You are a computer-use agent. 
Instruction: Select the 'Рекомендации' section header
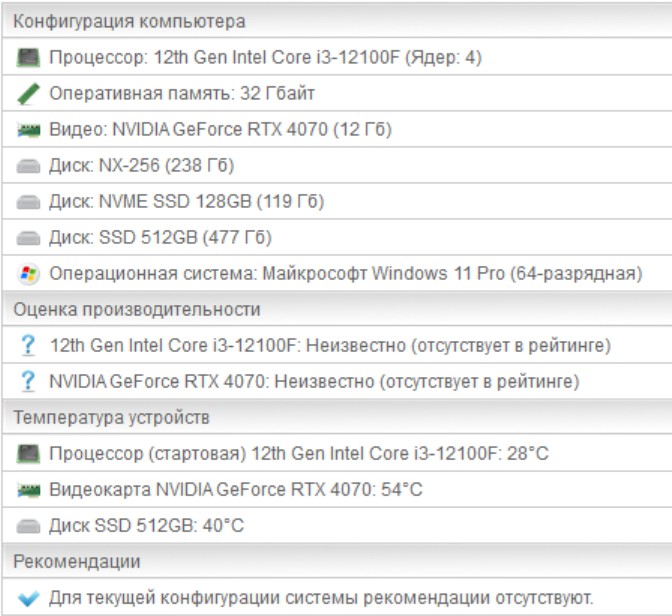(x=336, y=561)
